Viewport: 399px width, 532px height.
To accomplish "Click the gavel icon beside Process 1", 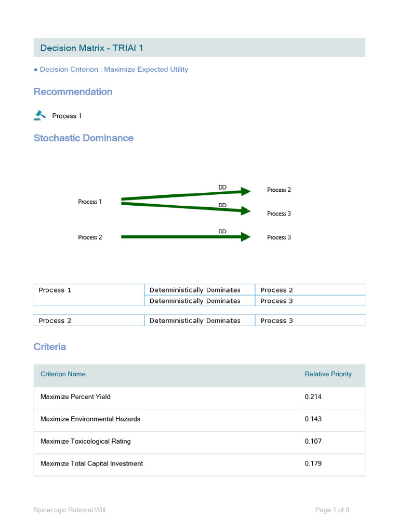I will tap(39, 115).
